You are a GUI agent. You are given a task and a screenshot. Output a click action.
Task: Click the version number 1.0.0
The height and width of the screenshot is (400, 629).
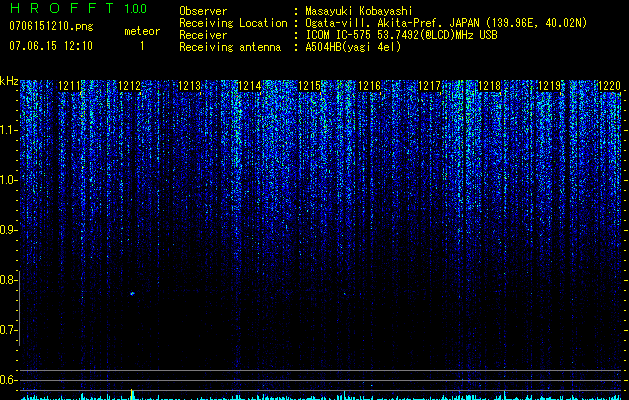coord(135,8)
